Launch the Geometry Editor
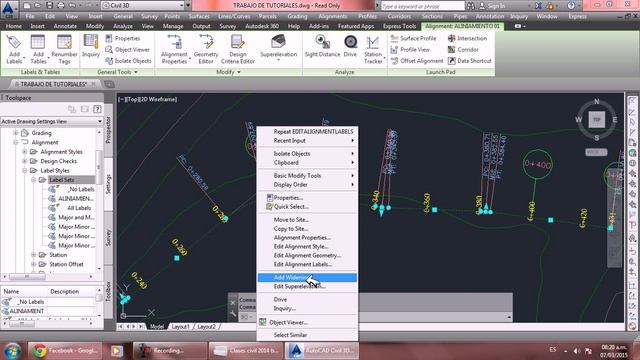The image size is (640, 360). click(206, 49)
